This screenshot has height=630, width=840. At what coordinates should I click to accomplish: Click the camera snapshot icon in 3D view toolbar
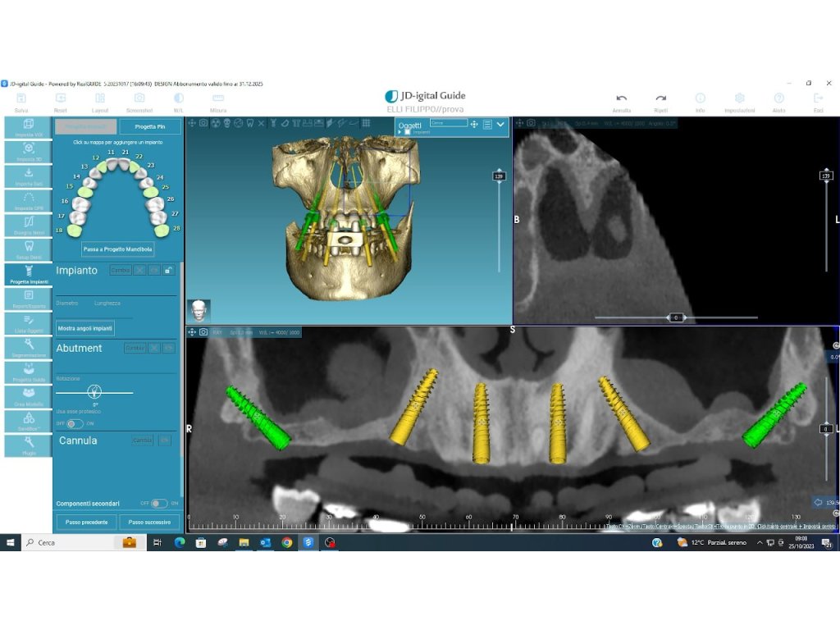(203, 123)
